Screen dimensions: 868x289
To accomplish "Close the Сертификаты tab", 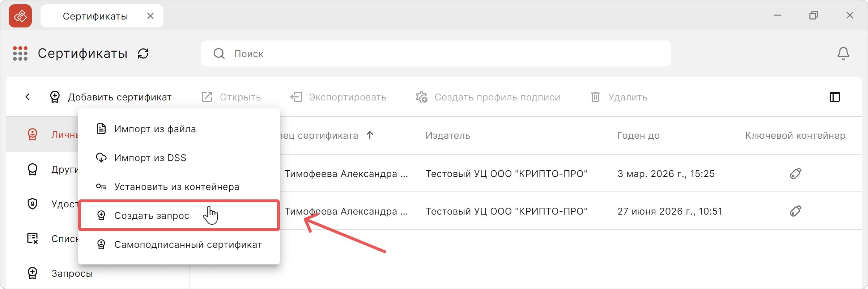I will (150, 16).
